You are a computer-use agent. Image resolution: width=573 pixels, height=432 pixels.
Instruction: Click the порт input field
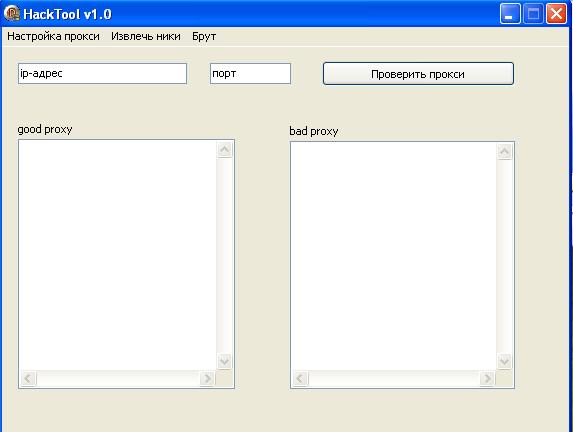pyautogui.click(x=250, y=73)
